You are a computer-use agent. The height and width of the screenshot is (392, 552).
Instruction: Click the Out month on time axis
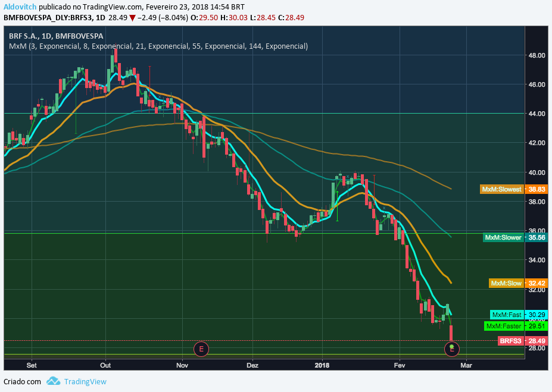tap(105, 365)
